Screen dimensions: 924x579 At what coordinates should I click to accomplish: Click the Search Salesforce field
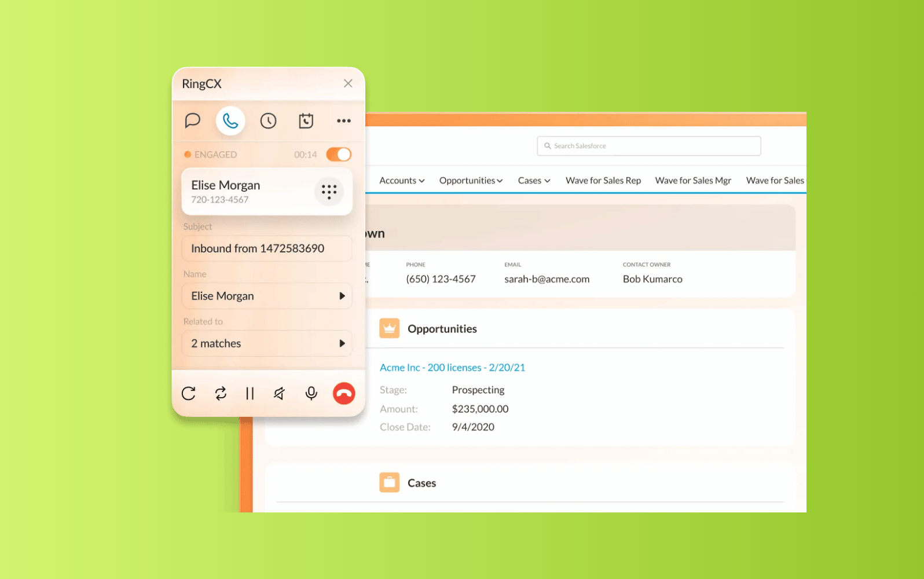tap(649, 146)
